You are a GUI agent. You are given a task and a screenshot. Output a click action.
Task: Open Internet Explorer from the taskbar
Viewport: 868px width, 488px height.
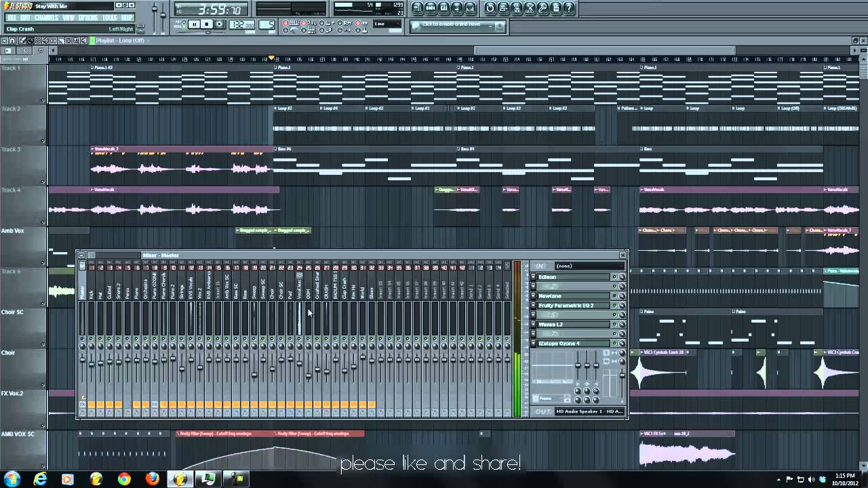[41, 479]
